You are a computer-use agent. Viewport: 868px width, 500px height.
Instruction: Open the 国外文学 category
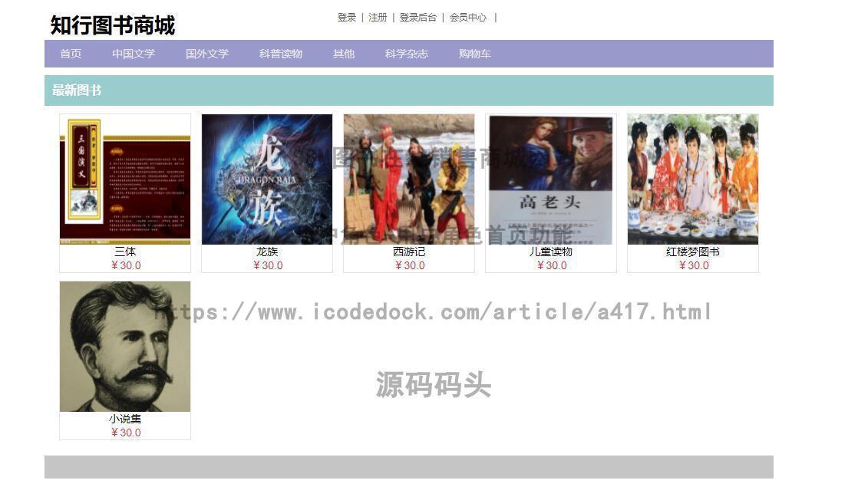[x=207, y=54]
